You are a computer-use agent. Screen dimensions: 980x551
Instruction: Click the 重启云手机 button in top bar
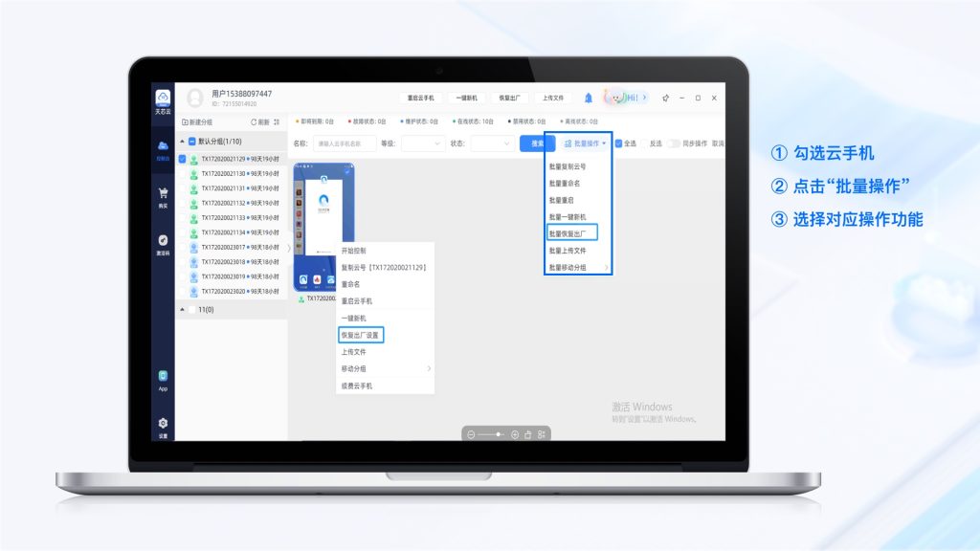click(x=420, y=98)
